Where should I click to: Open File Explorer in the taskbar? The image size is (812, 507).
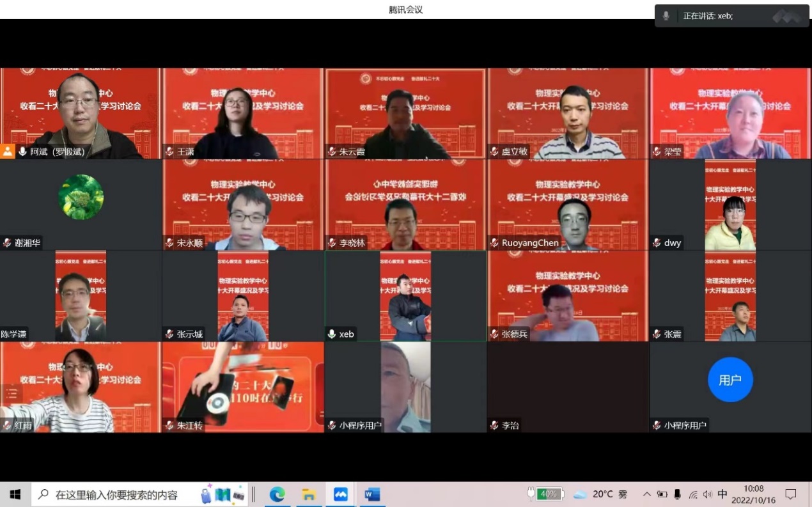pos(309,494)
